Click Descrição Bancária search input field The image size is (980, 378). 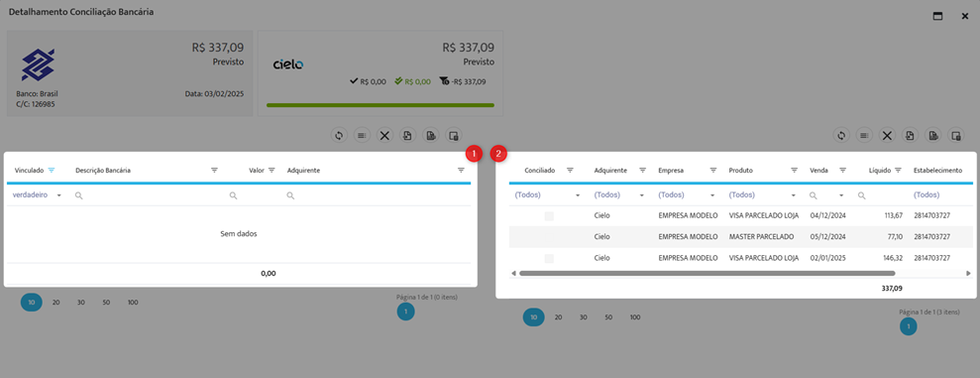150,195
